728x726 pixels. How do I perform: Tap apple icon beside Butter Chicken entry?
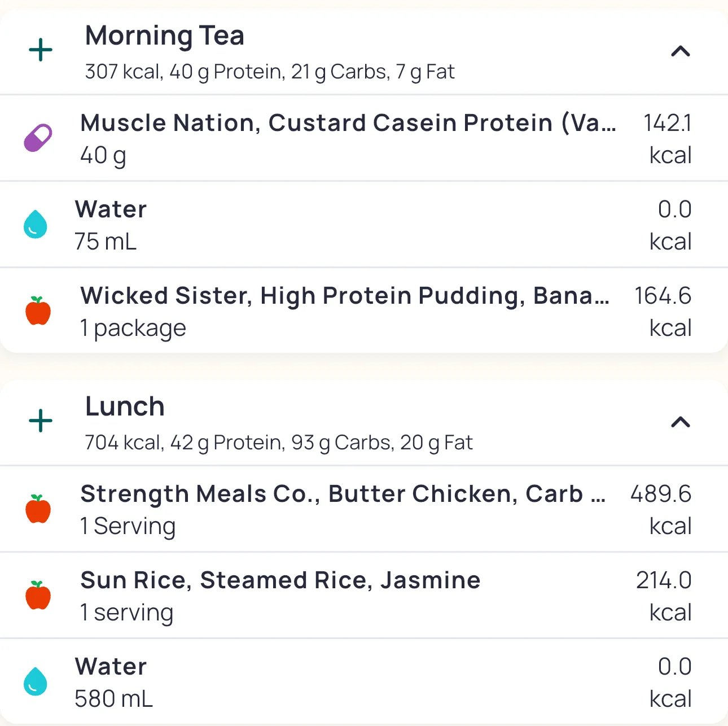pyautogui.click(x=38, y=509)
